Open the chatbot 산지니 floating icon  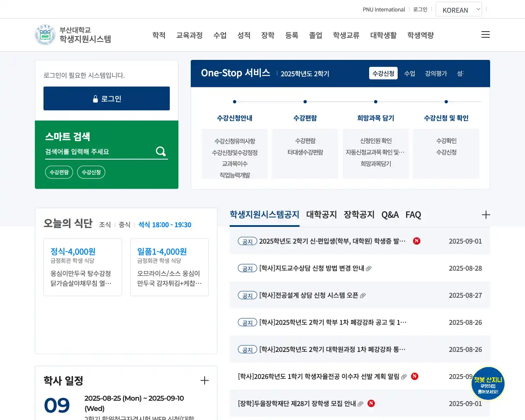pos(488,383)
